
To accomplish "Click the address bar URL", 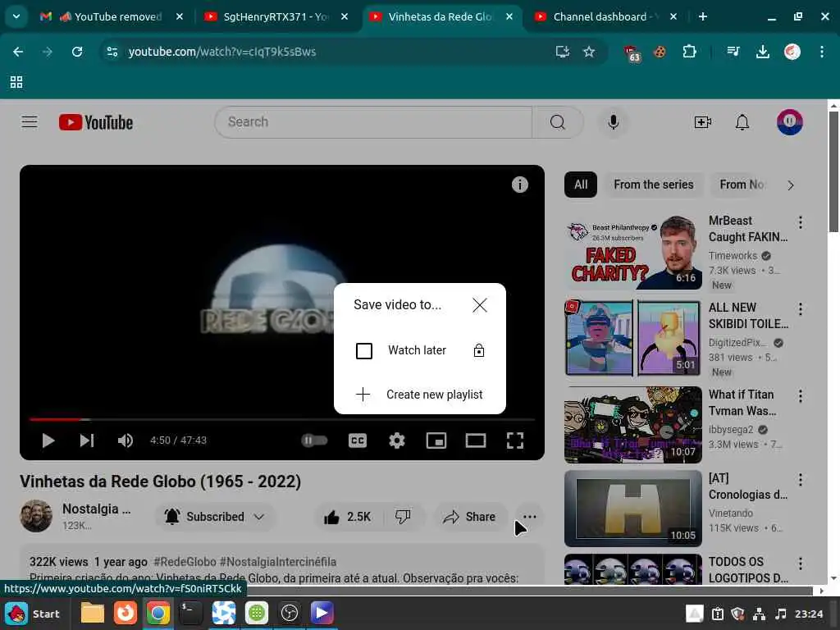I will [x=221, y=52].
